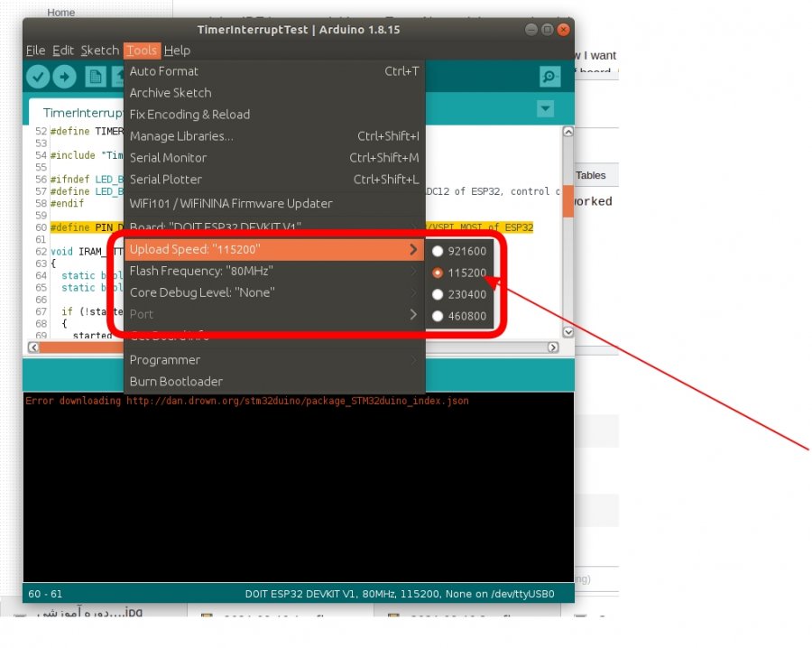Screen dimensions: 812x648
Task: Open Serial Plotter menu entry
Action: (274, 180)
